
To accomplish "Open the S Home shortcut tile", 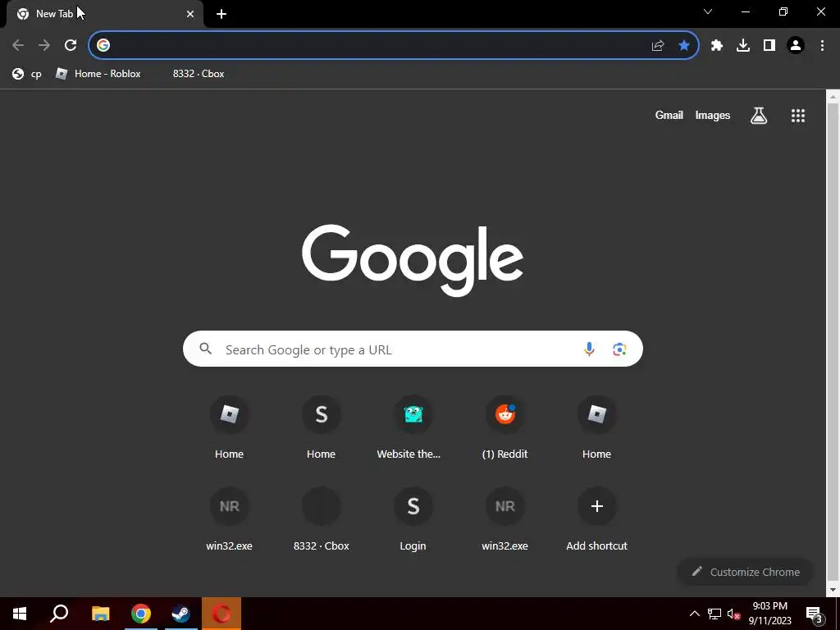I will [x=321, y=427].
